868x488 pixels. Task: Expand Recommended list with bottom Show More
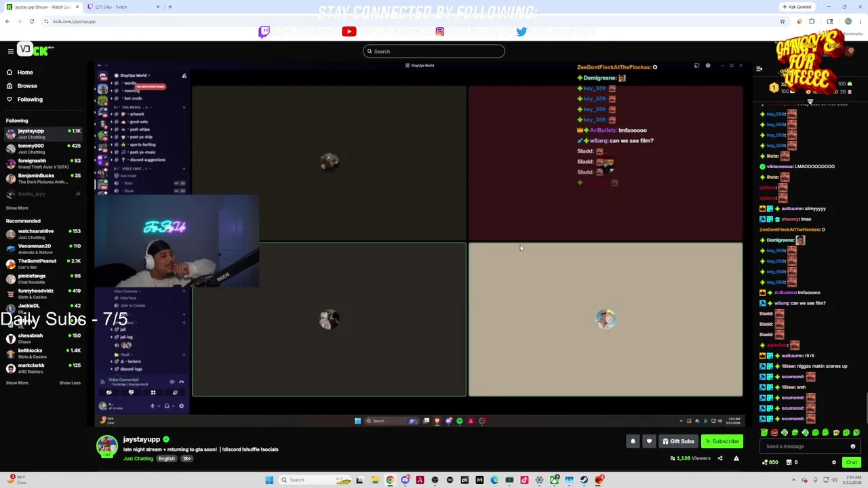click(x=17, y=383)
